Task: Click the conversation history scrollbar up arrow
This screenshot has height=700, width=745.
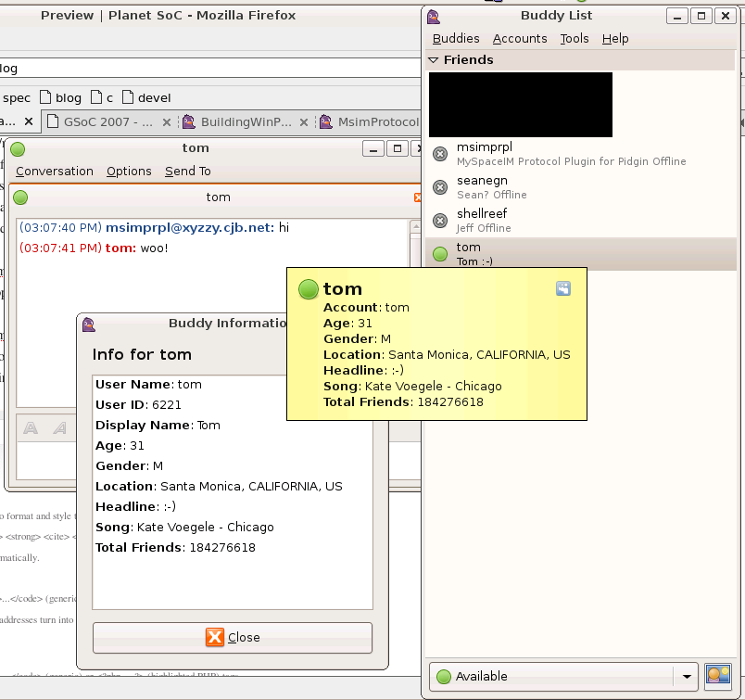Action: (415, 226)
